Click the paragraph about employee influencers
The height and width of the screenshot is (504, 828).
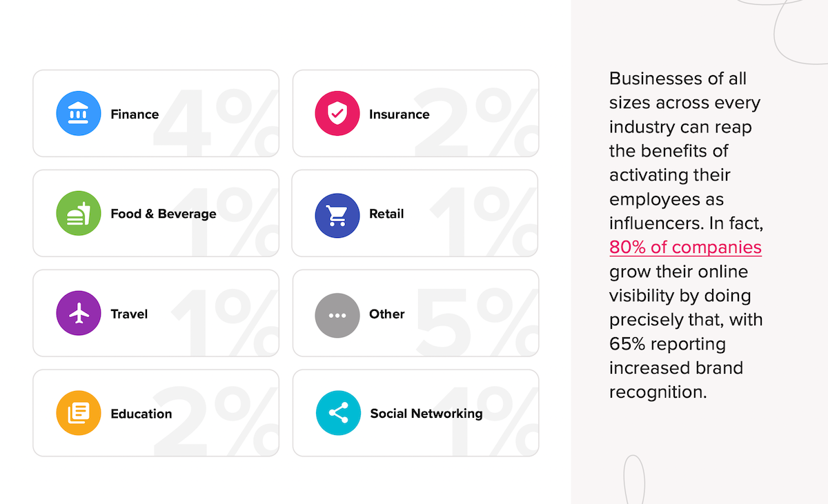686,235
